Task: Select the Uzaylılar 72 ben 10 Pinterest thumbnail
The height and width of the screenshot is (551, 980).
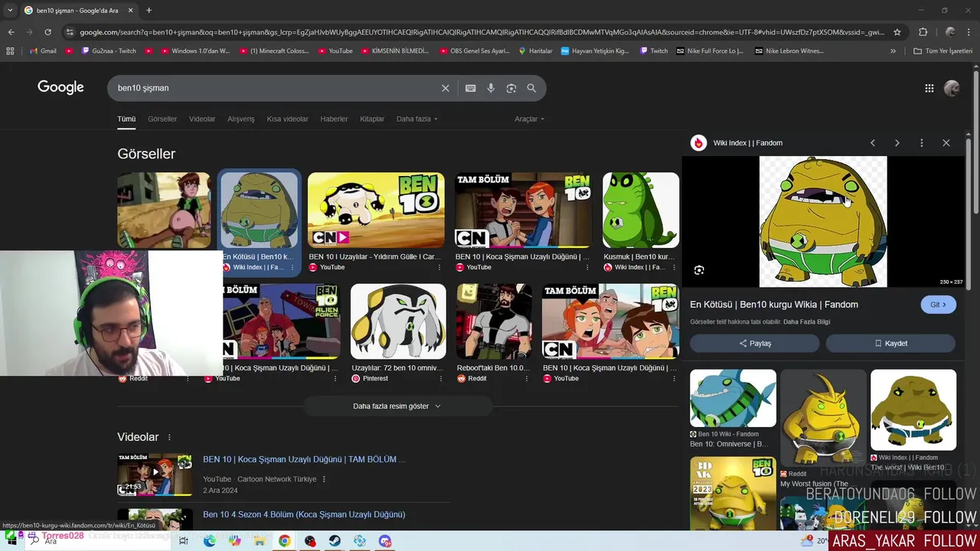Action: (398, 321)
